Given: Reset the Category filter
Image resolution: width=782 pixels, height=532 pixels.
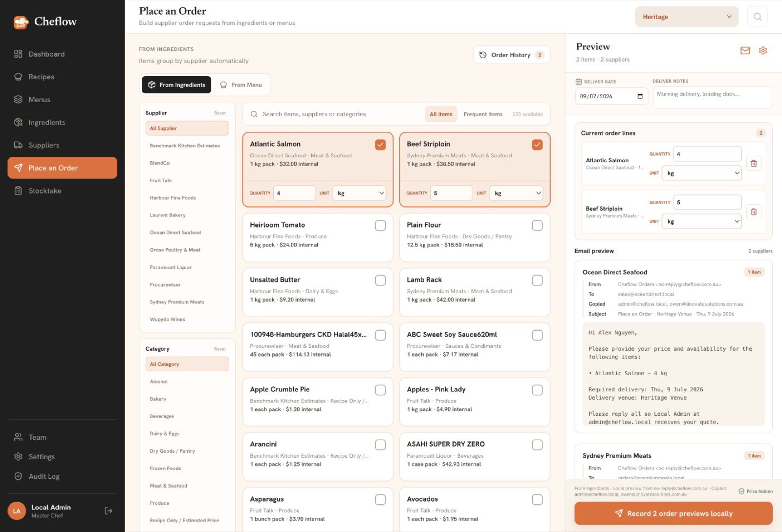Looking at the screenshot, I should click(220, 349).
